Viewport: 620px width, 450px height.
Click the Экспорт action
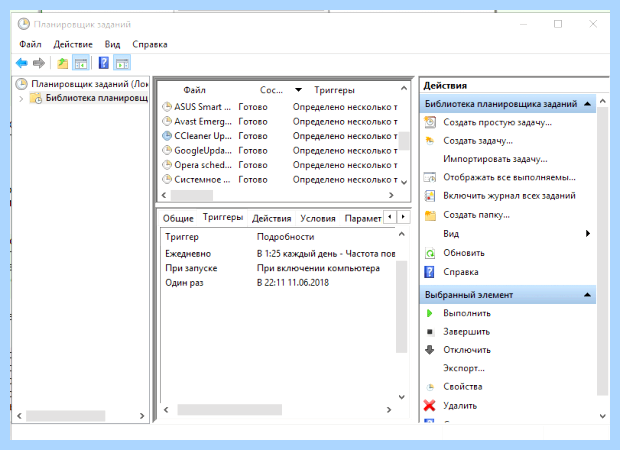point(464,368)
